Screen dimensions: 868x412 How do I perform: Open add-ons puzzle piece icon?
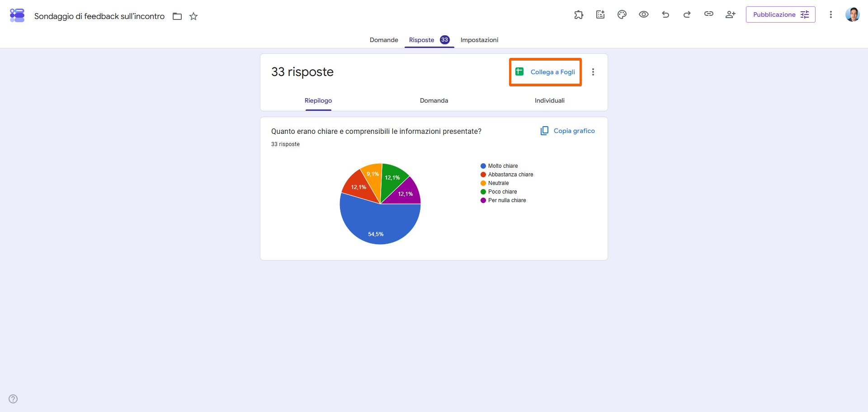[x=579, y=14]
